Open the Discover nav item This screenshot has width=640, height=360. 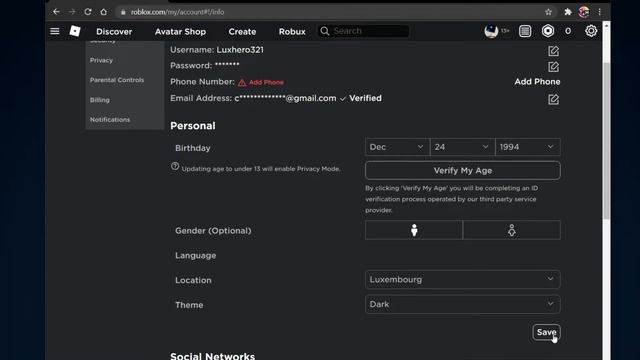click(114, 31)
